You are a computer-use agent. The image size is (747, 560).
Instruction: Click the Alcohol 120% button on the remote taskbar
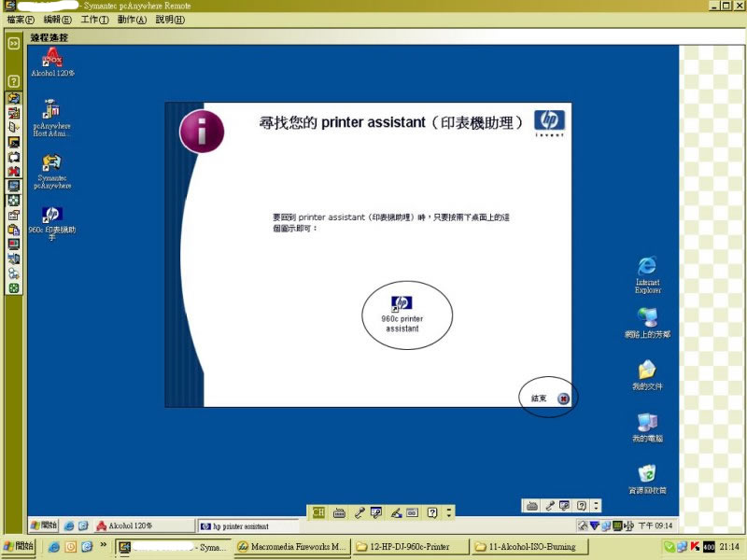(x=145, y=525)
